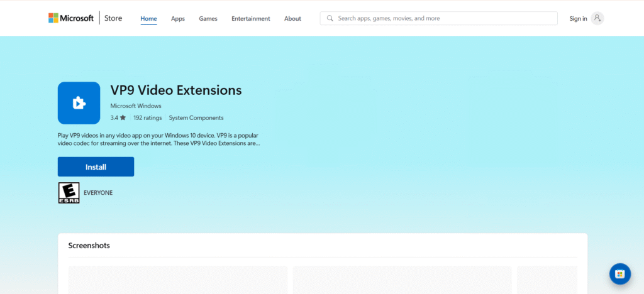Open the third, cut-off screenshot thumbnail
Image resolution: width=644 pixels, height=294 pixels.
coord(547,280)
